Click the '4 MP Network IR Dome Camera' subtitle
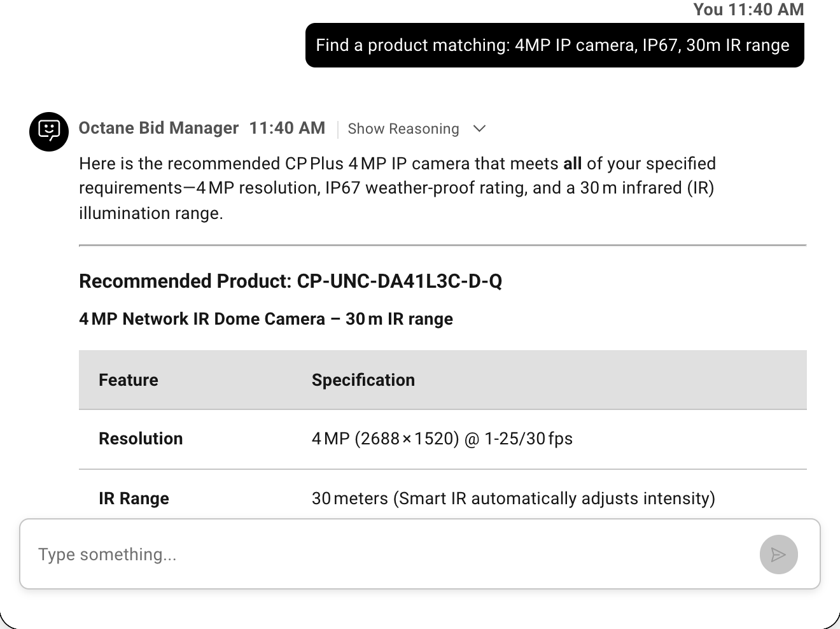 pyautogui.click(x=266, y=319)
